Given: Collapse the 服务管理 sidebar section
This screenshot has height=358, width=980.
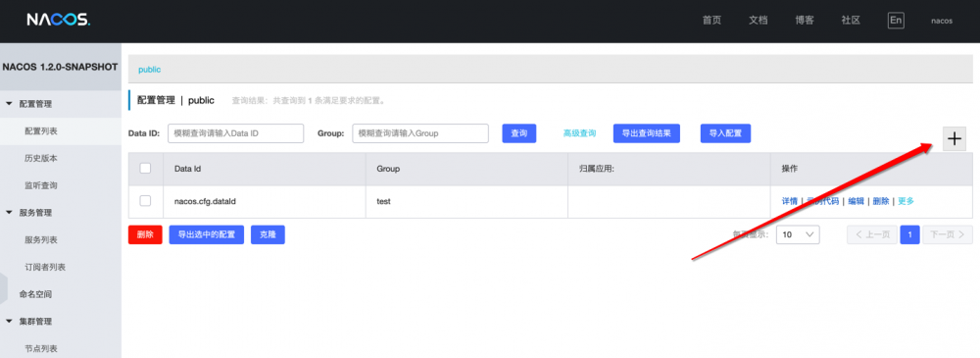Looking at the screenshot, I should click(x=10, y=213).
